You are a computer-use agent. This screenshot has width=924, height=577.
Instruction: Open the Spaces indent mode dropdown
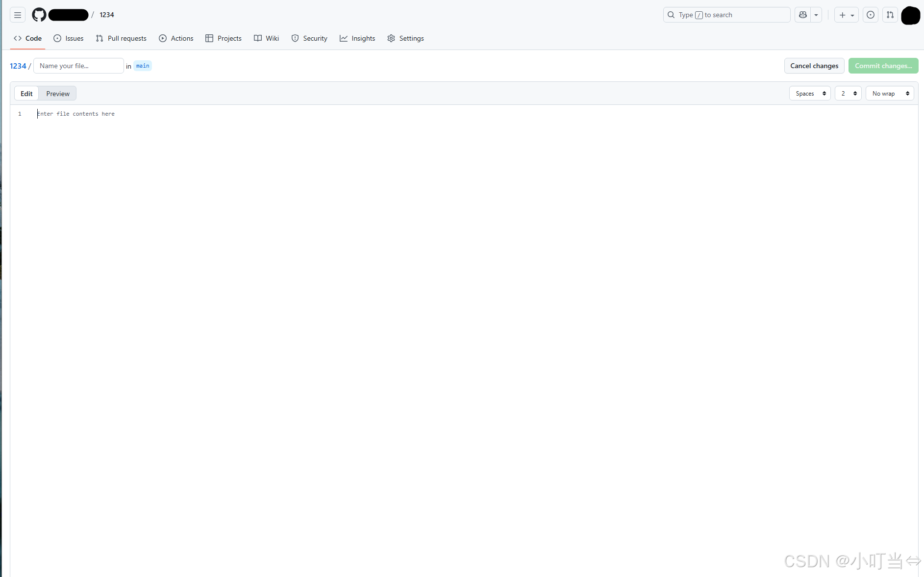810,93
